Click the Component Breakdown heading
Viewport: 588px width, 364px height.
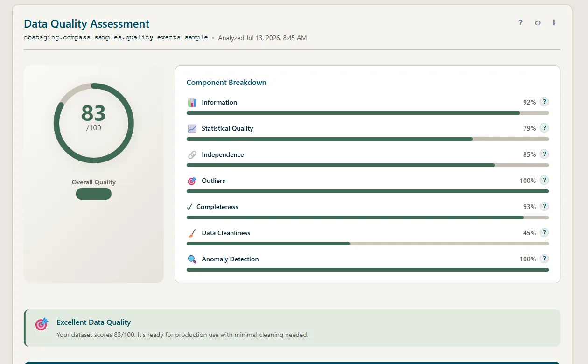[x=226, y=83]
